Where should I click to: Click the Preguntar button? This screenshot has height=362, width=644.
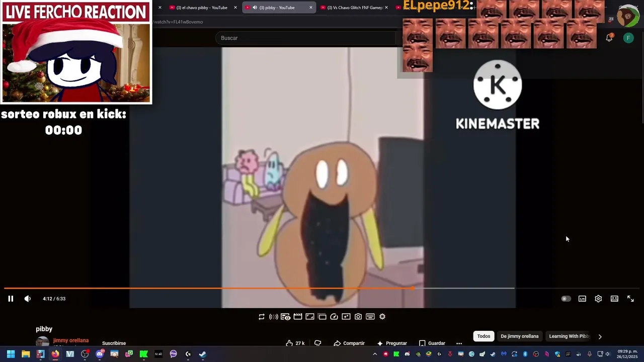(x=391, y=343)
